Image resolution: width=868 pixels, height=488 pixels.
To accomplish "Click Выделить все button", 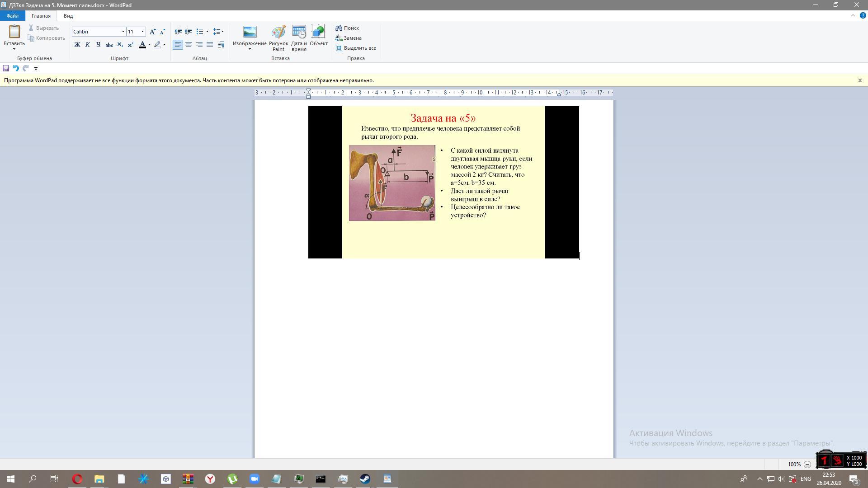I will [x=356, y=48].
